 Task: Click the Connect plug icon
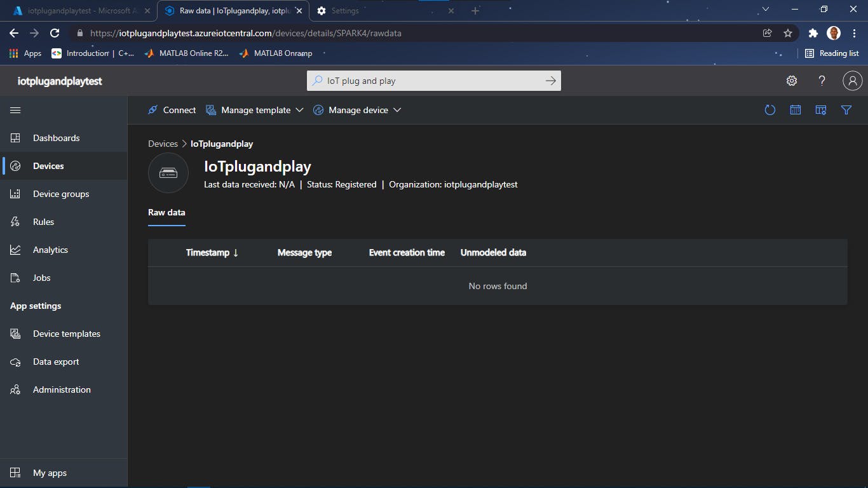(153, 110)
